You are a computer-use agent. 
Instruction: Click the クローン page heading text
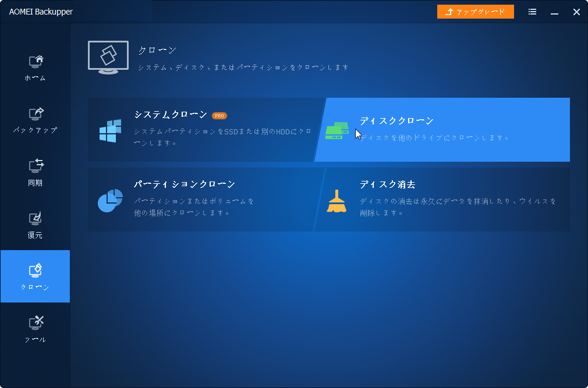[157, 50]
